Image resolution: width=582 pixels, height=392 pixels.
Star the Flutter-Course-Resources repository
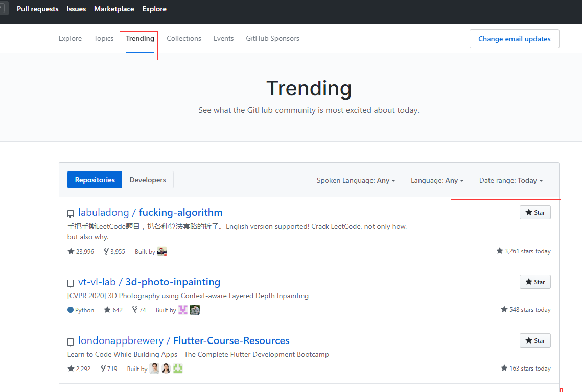[535, 340]
